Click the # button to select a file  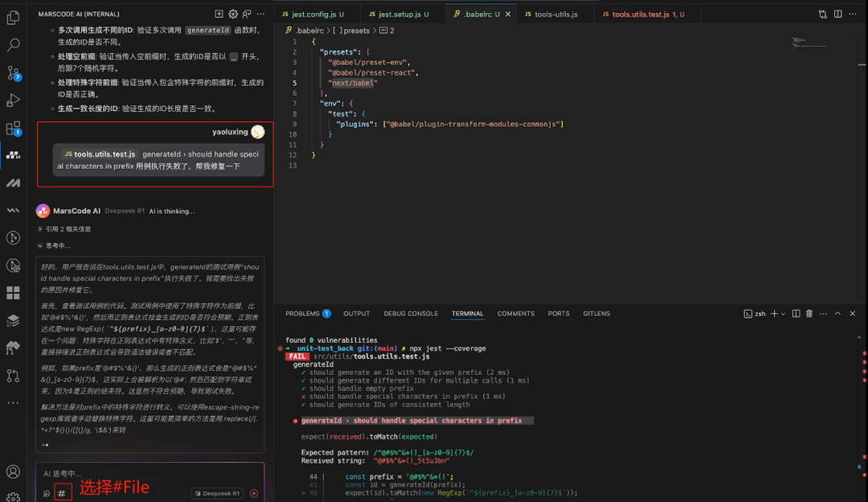tap(63, 492)
